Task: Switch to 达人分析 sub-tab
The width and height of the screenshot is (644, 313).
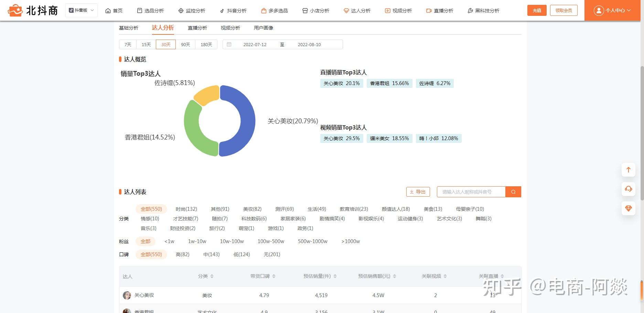Action: [163, 28]
